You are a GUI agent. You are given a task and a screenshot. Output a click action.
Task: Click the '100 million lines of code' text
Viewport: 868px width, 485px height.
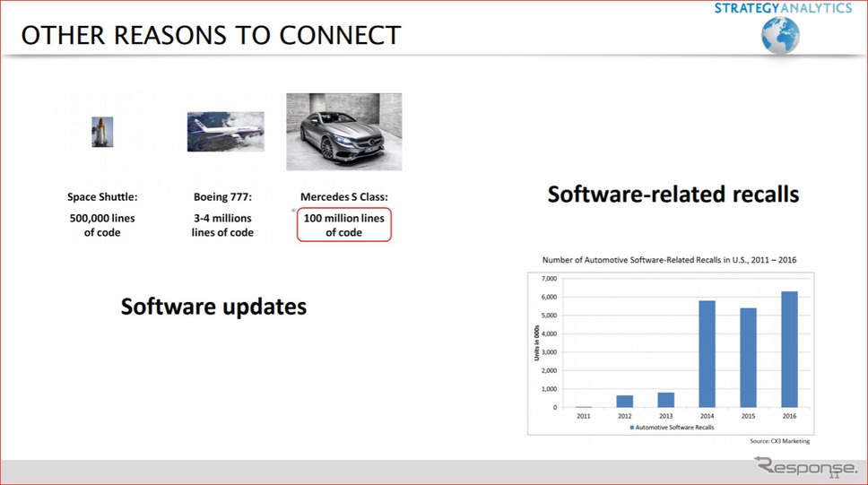[x=343, y=225]
